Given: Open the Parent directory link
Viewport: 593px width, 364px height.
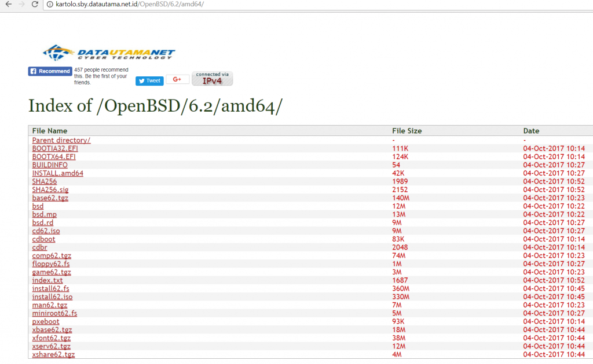Looking at the screenshot, I should click(x=61, y=141).
